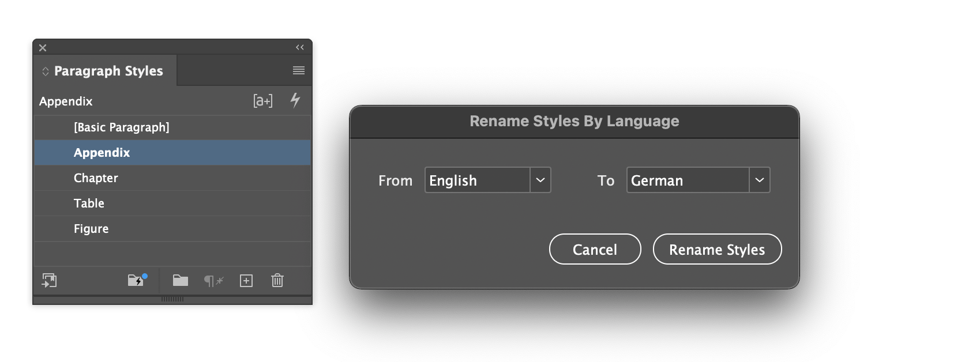Click the Quick Apply lightning bolt icon
Screen dimensions: 980x362
295,100
